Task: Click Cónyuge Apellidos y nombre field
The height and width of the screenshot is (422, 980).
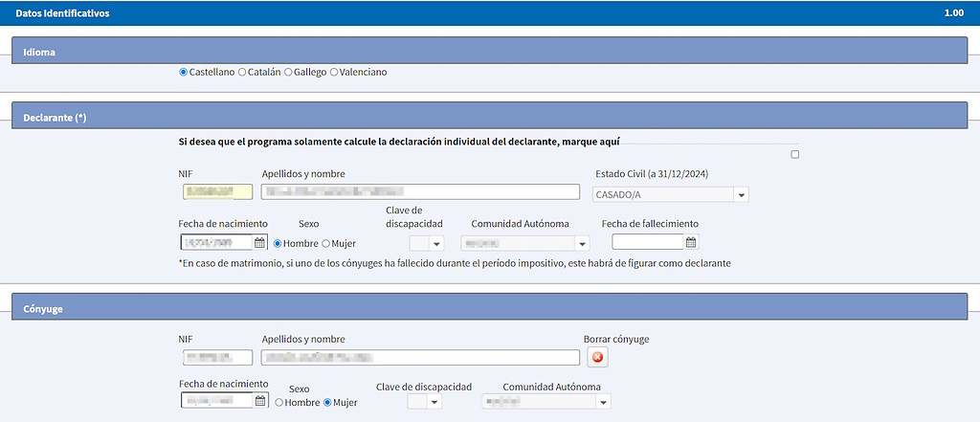Action: click(x=420, y=358)
